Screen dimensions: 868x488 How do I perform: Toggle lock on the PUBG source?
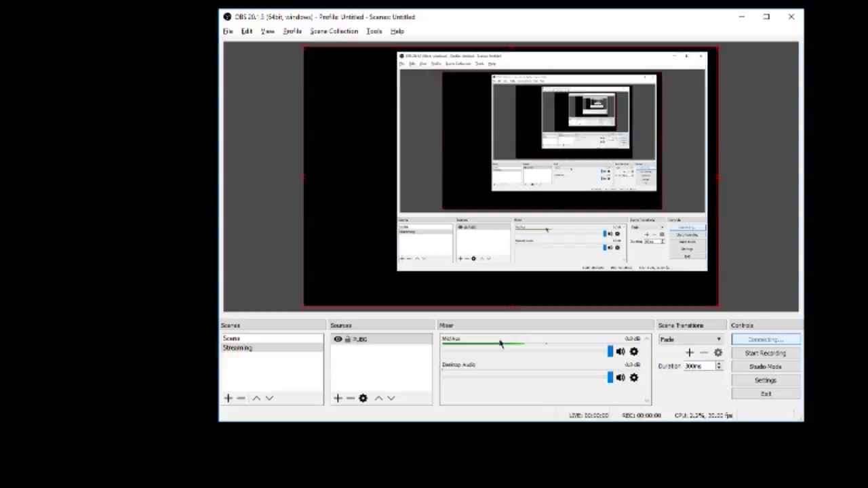347,339
